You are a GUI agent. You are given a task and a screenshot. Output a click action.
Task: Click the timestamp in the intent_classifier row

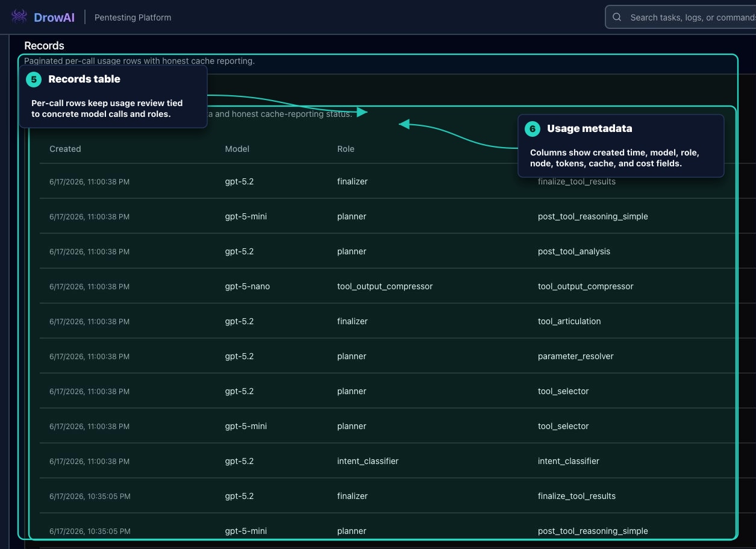point(89,461)
